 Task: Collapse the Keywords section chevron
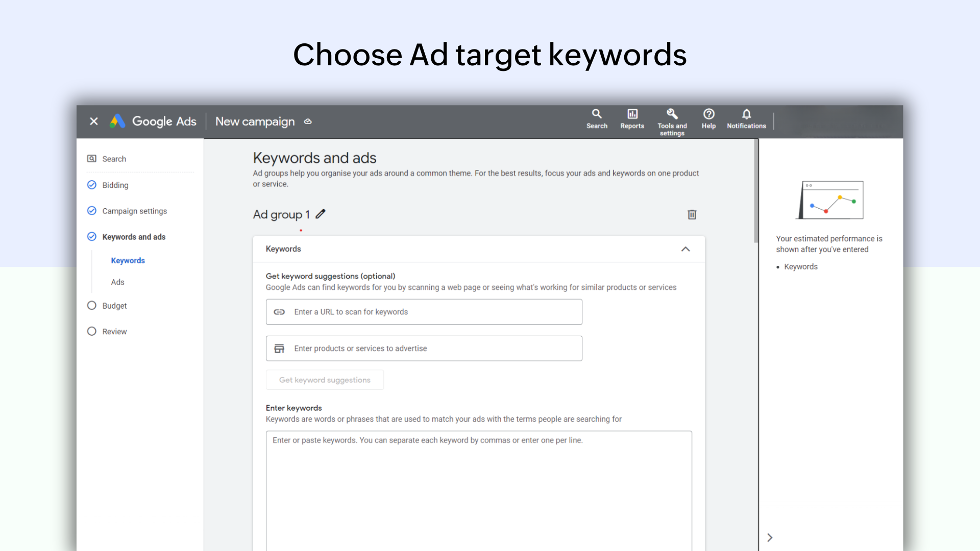pos(686,249)
